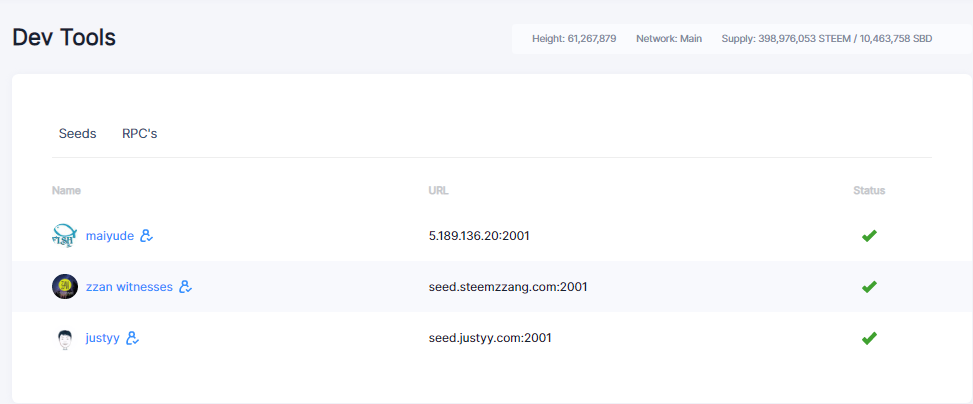Click the Name column header
This screenshot has width=973, height=404.
[66, 191]
